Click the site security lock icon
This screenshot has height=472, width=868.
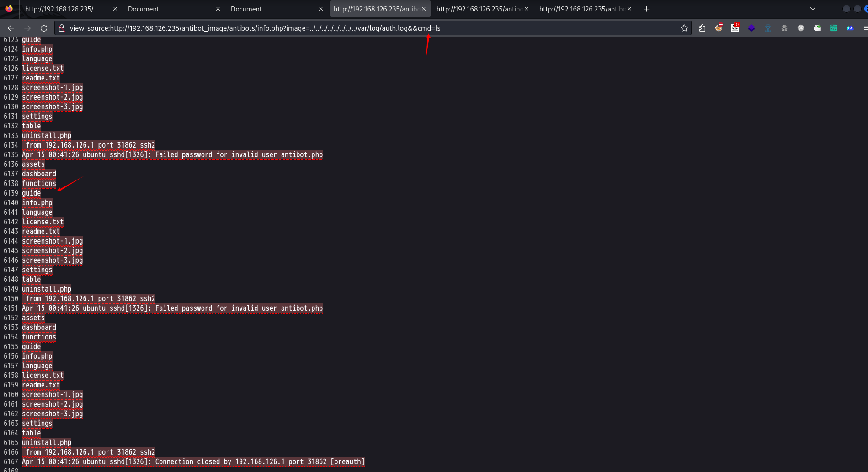click(62, 28)
